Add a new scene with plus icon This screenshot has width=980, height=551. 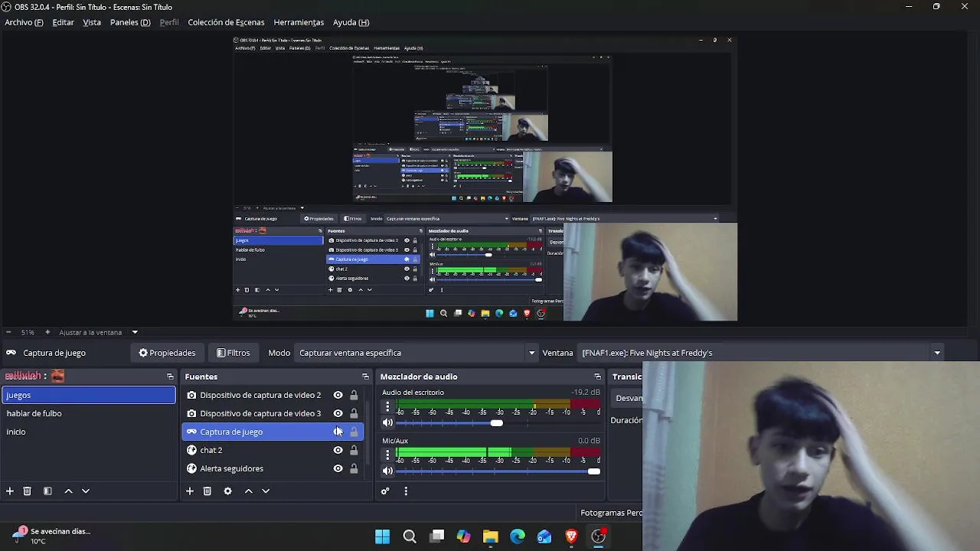click(x=10, y=491)
